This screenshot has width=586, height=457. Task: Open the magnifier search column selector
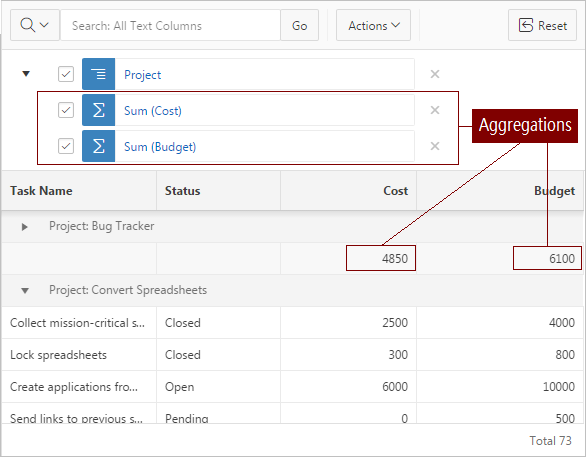(x=34, y=25)
